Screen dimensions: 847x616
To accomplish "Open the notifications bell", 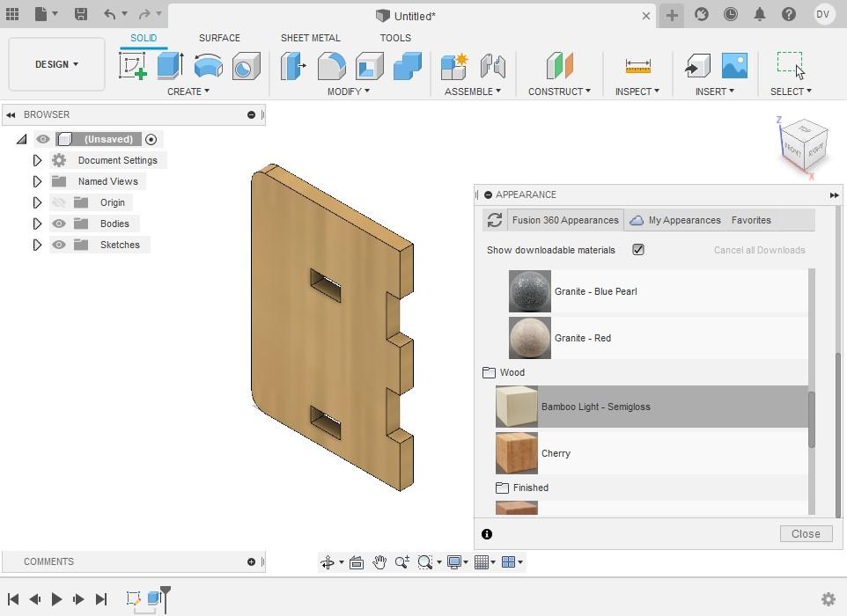I will point(760,15).
